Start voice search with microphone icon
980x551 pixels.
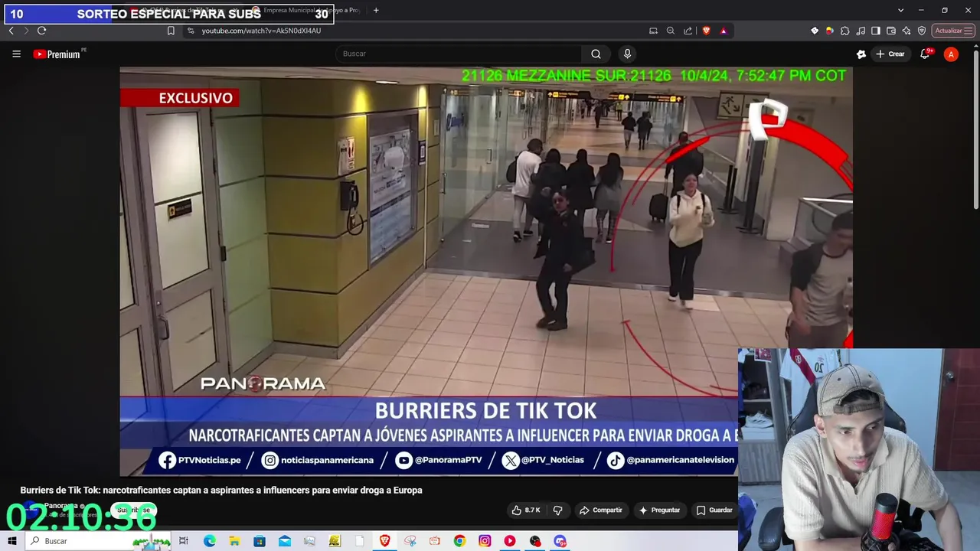pyautogui.click(x=627, y=54)
